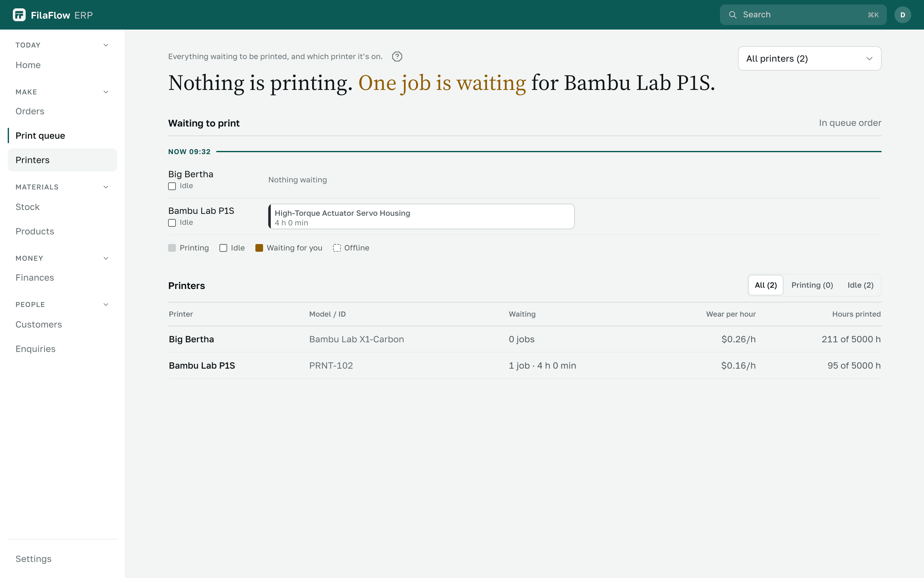This screenshot has height=578, width=924.
Task: Click the Idle legend outline box
Action: tap(223, 248)
